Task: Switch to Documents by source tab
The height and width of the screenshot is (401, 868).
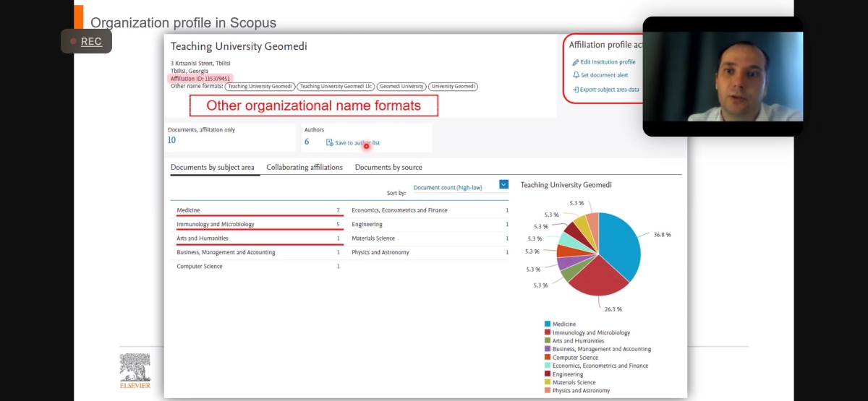Action: pyautogui.click(x=388, y=168)
